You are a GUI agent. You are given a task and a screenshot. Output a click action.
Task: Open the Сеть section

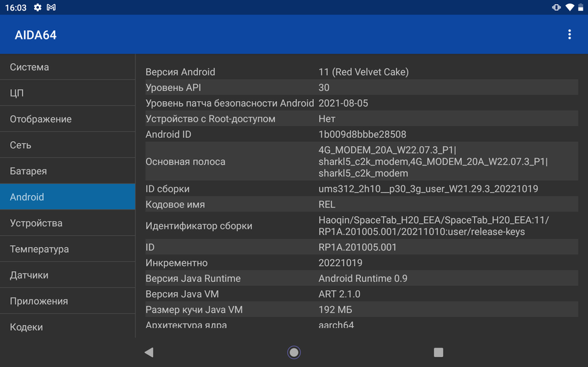coord(67,145)
